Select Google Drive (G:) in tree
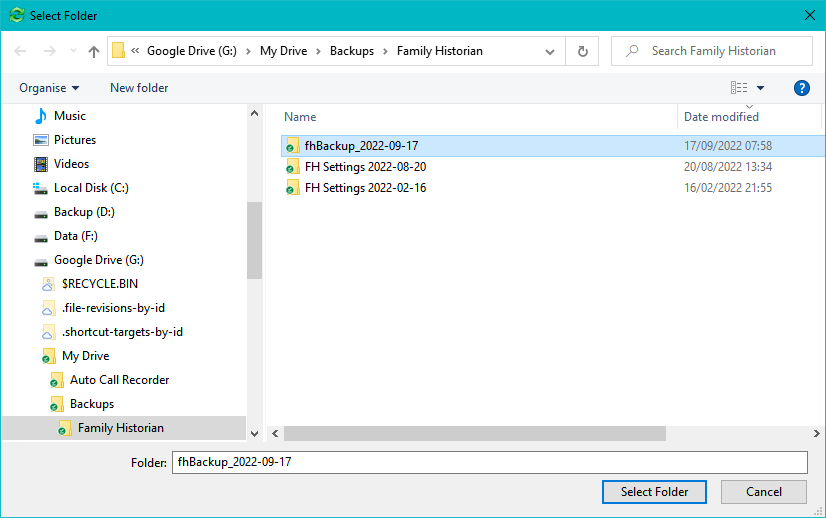826x518 pixels. point(99,260)
